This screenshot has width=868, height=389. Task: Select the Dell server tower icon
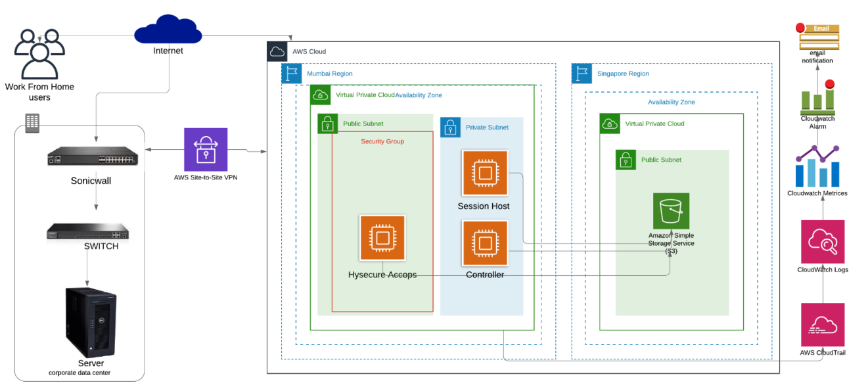pos(91,322)
